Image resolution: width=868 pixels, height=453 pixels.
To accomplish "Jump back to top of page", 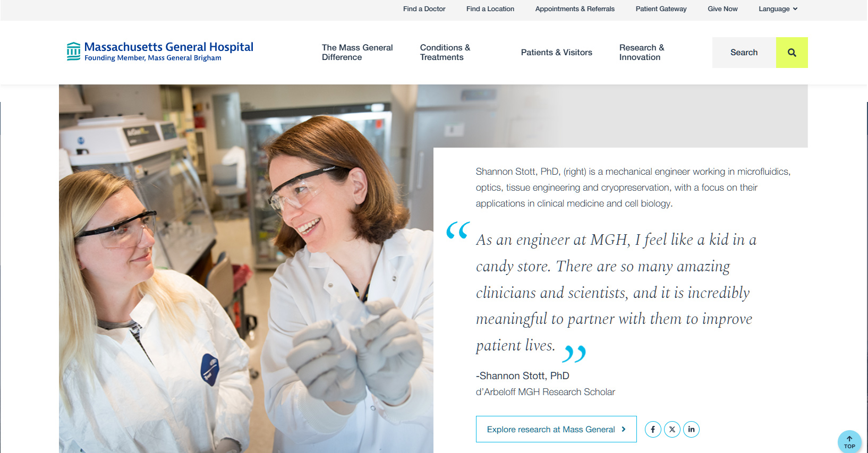I will point(849,442).
